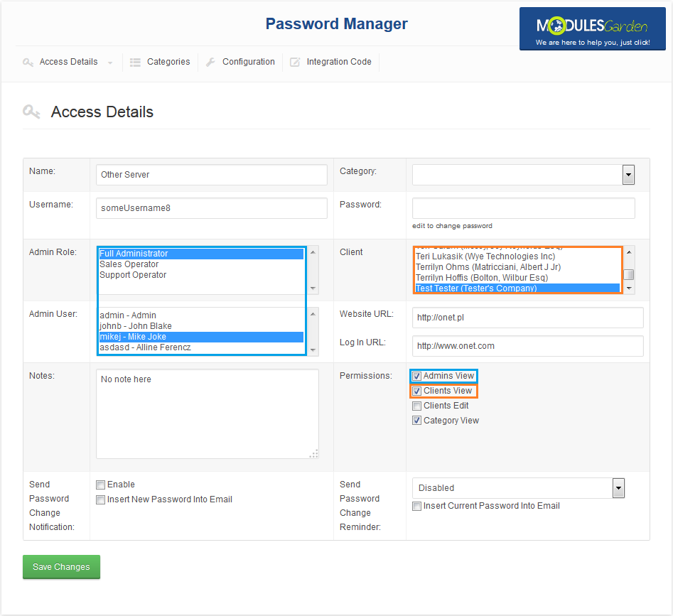
Task: Open the Categories menu item
Action: (x=168, y=62)
